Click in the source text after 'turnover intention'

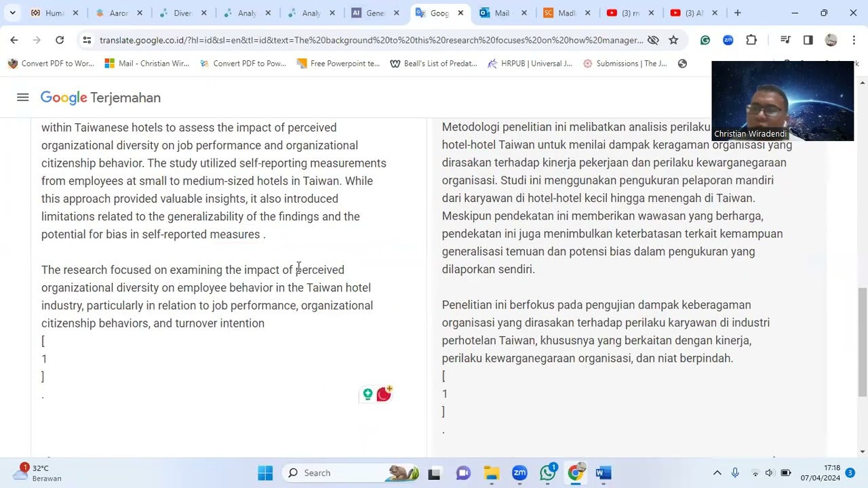click(x=266, y=323)
